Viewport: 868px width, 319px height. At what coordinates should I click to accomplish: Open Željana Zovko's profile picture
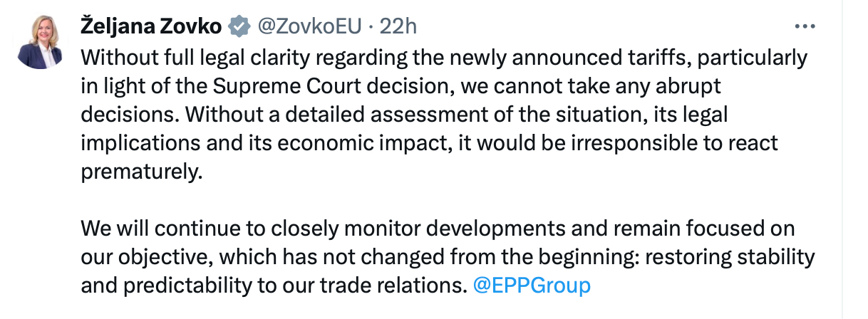pyautogui.click(x=40, y=41)
